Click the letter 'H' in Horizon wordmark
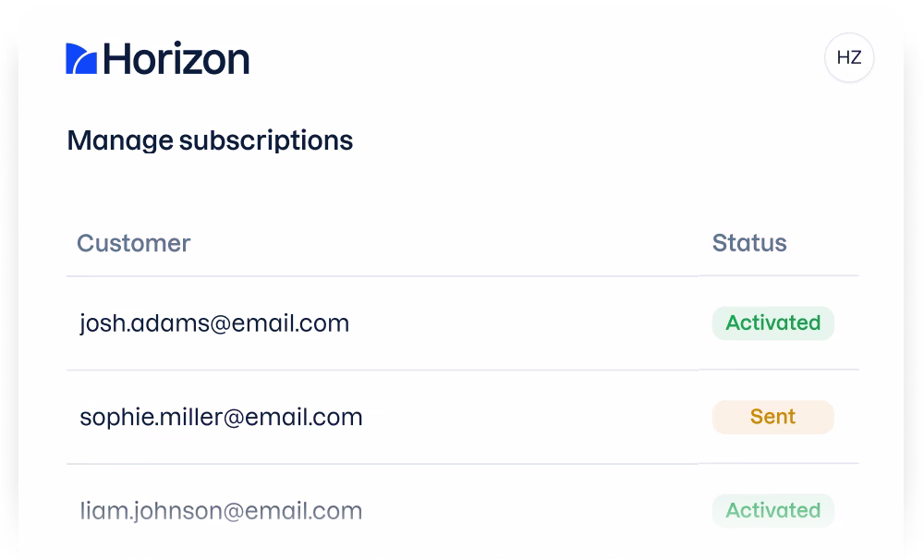 (117, 58)
